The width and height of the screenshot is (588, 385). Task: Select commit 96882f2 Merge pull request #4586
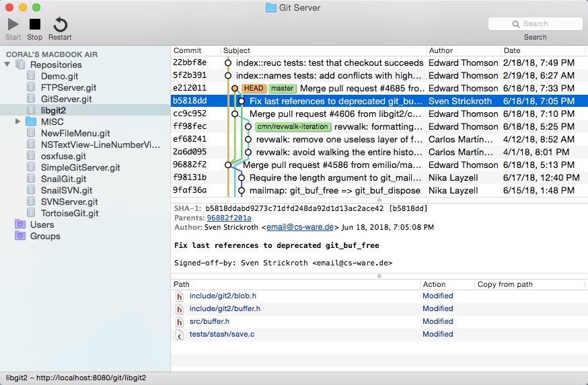pos(378,165)
